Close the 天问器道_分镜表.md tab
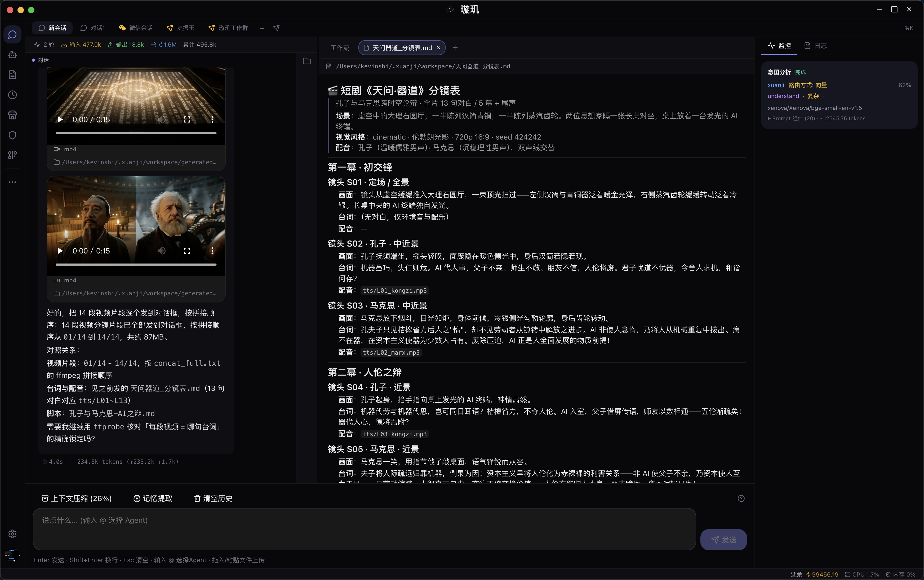 tap(439, 48)
